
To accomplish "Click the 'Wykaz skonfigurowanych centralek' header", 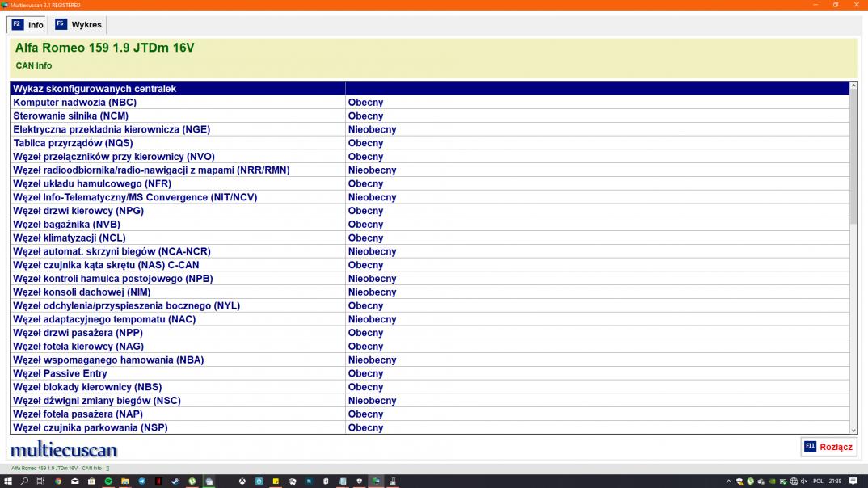I will [95, 89].
